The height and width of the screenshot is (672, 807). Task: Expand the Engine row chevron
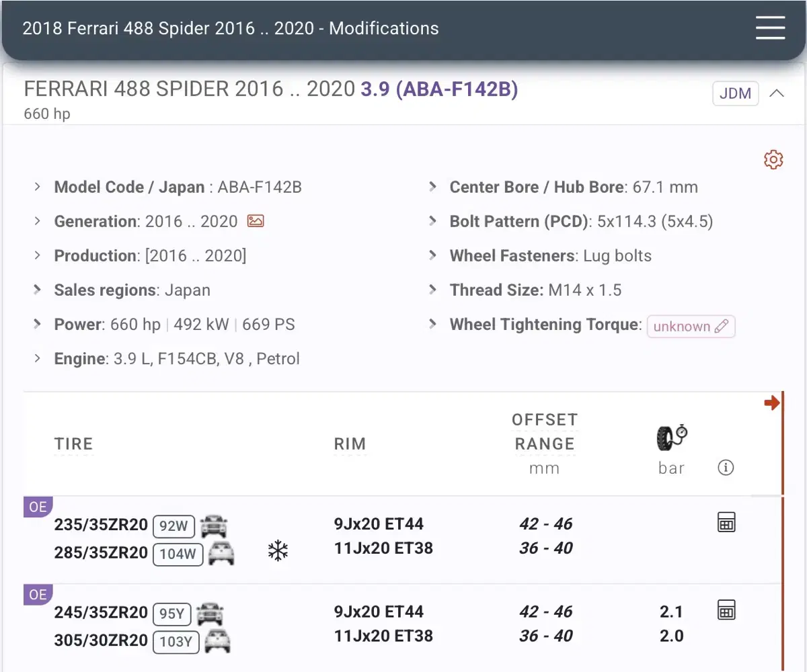pos(38,358)
